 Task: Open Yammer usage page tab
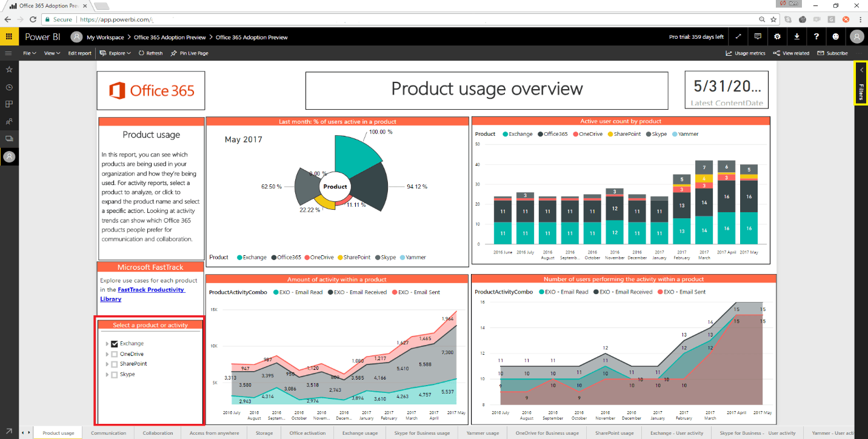482,433
